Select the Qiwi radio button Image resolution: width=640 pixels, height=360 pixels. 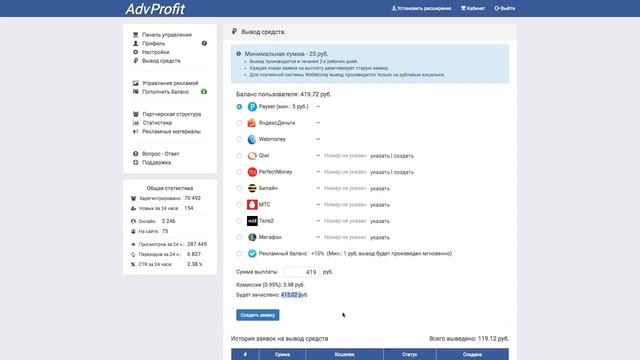(239, 156)
